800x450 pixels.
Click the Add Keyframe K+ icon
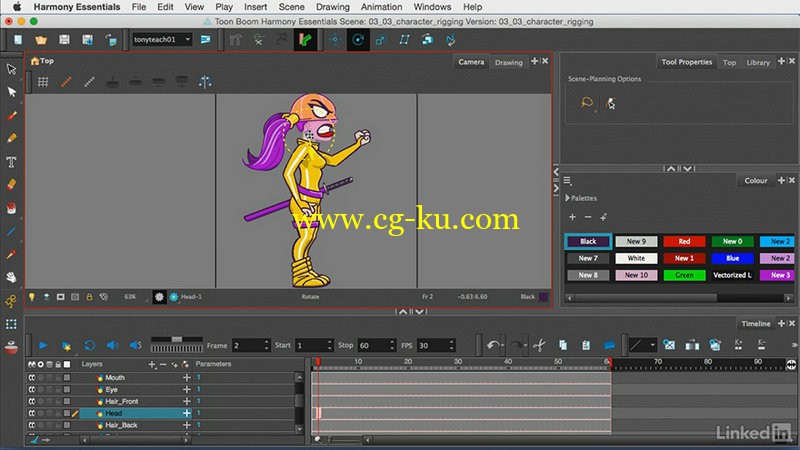tap(738, 345)
